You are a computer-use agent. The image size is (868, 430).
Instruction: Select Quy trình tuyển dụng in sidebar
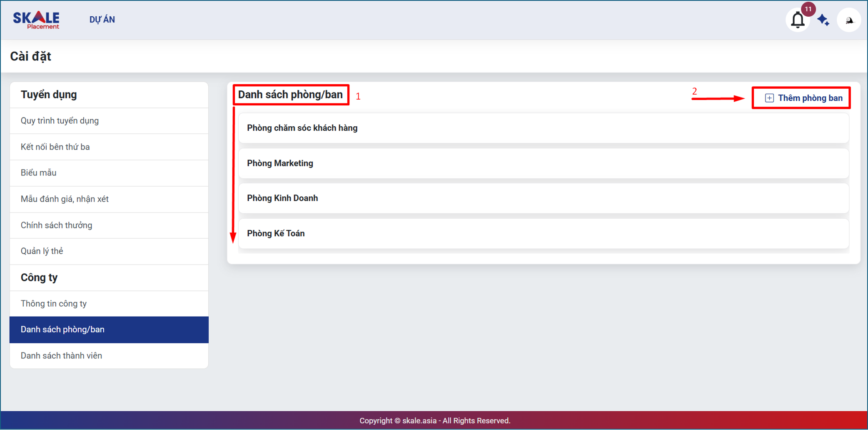(60, 121)
